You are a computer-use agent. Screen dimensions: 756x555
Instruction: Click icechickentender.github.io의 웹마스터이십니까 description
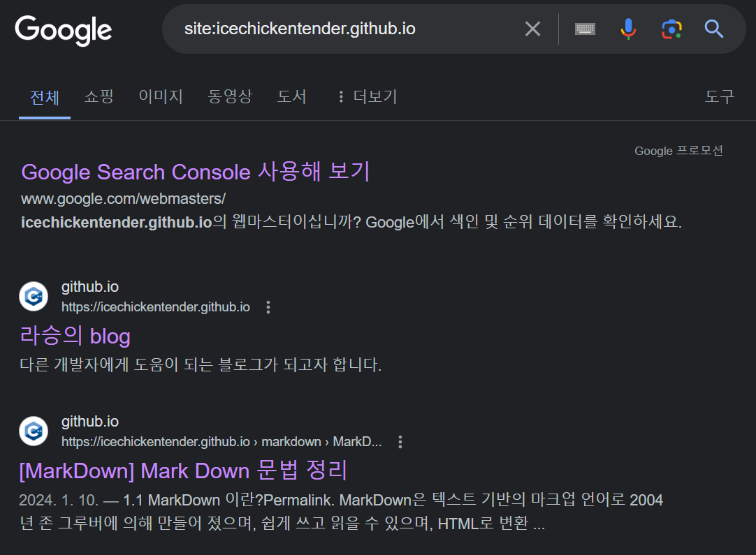pyautogui.click(x=351, y=222)
